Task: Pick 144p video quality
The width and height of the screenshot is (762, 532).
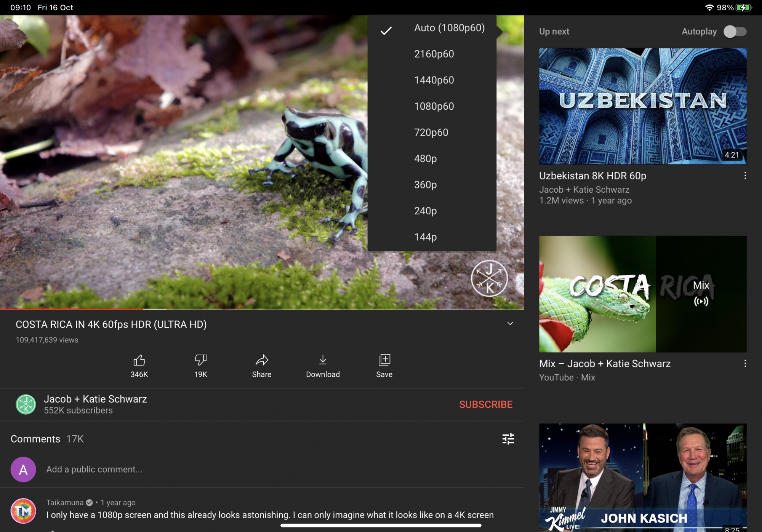Action: pos(425,237)
